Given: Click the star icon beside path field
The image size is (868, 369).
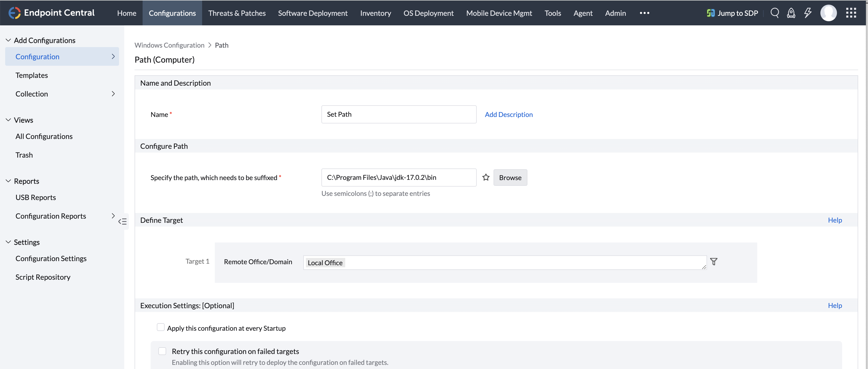Looking at the screenshot, I should (x=486, y=177).
